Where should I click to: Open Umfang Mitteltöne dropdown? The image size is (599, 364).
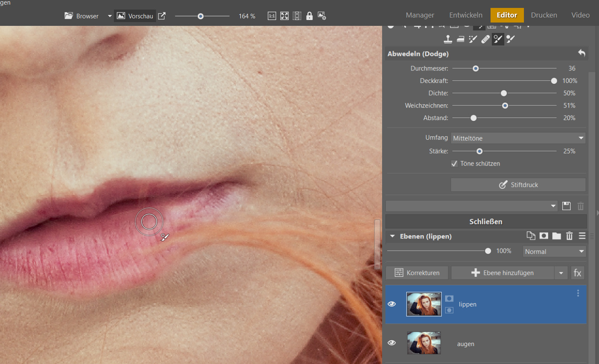[x=518, y=138]
